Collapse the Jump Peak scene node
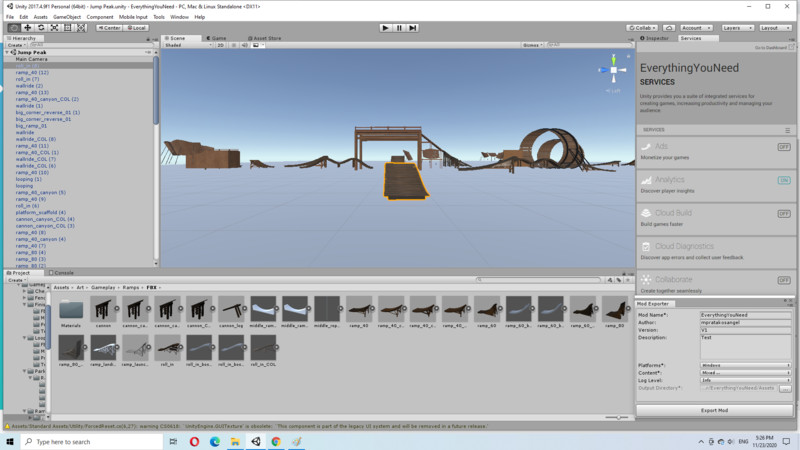The height and width of the screenshot is (450, 800). click(7, 52)
